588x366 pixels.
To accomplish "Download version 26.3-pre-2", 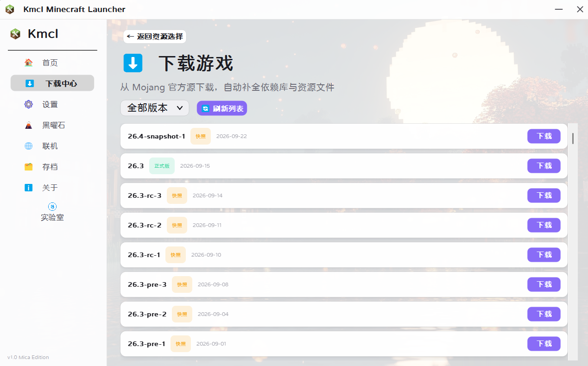I will click(544, 314).
